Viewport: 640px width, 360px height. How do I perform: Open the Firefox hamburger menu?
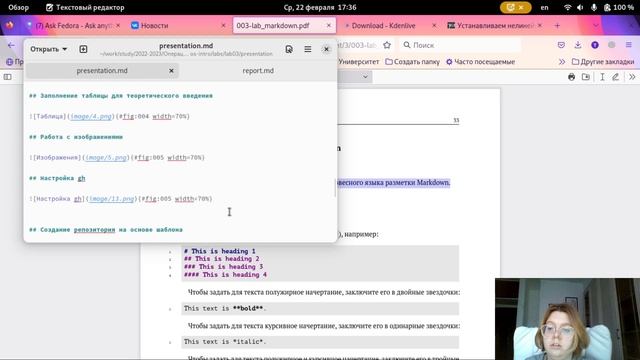(x=629, y=45)
